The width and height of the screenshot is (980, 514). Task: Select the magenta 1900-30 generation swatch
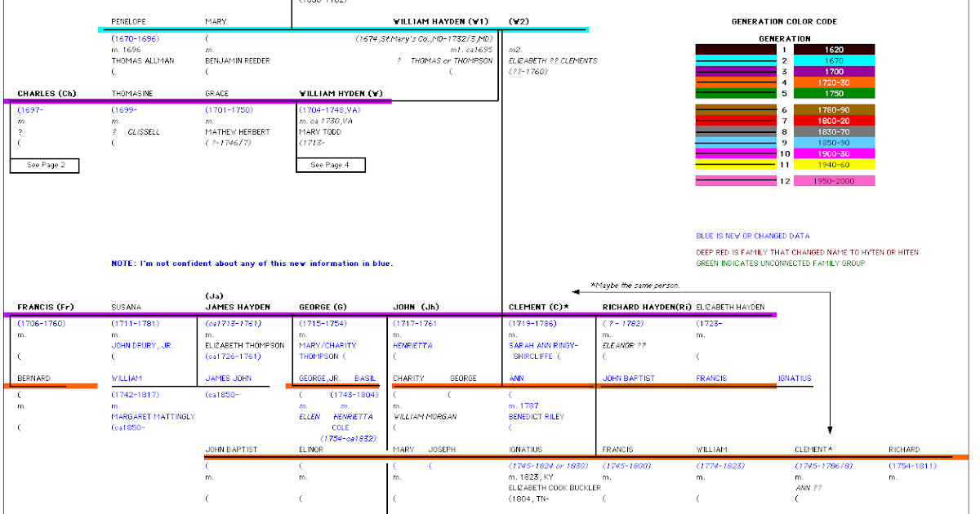(835, 153)
